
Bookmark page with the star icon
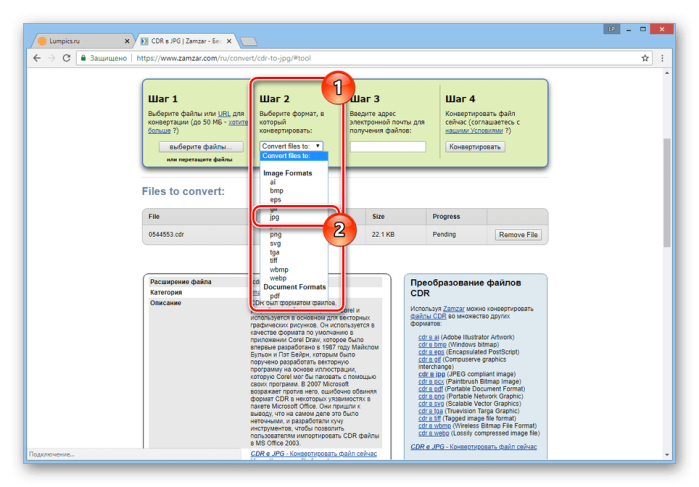645,58
